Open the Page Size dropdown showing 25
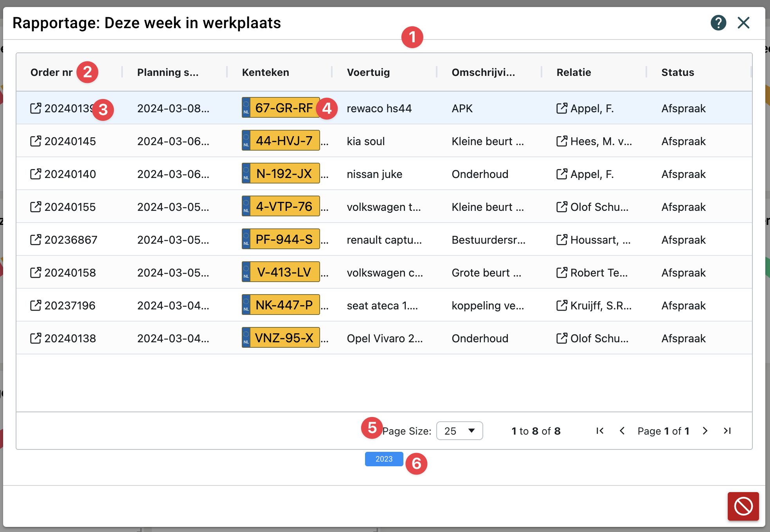The width and height of the screenshot is (770, 532). tap(459, 431)
